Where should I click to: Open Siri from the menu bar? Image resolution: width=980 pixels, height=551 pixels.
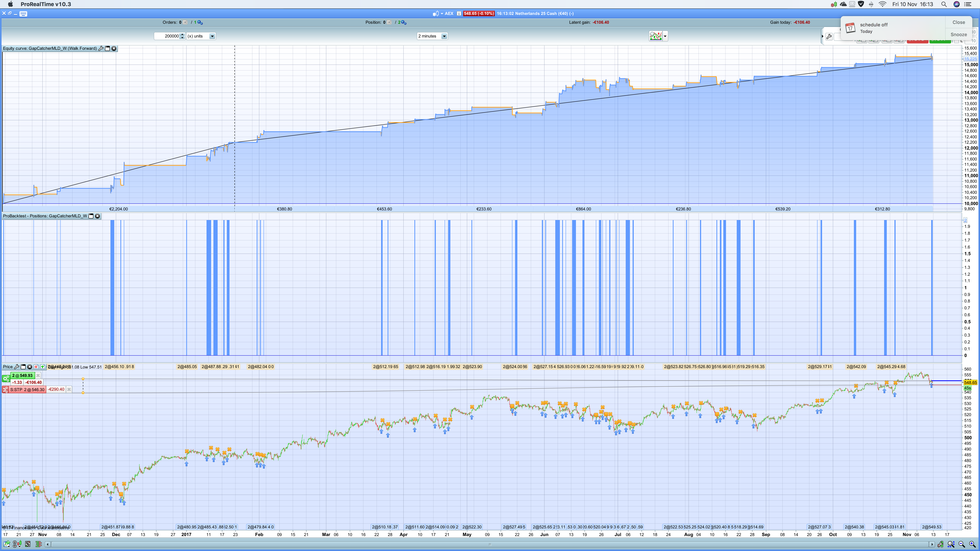[x=956, y=4]
